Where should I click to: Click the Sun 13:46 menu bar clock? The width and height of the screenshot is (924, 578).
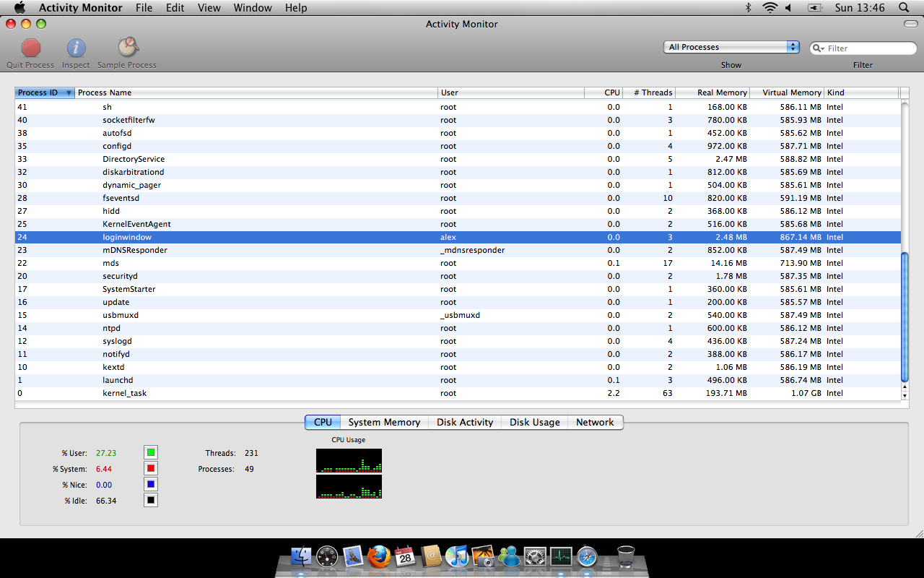click(859, 7)
